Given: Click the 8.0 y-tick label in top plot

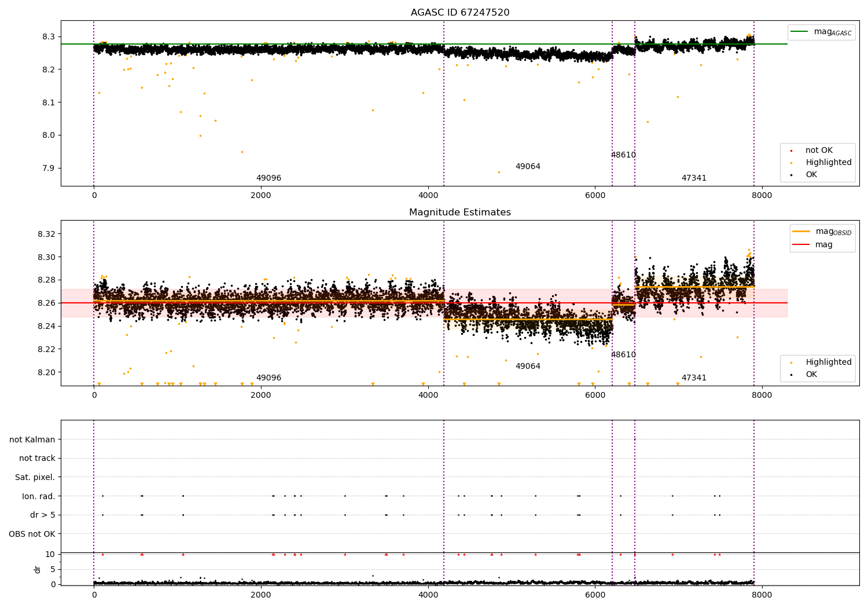Looking at the screenshot, I should [x=49, y=135].
